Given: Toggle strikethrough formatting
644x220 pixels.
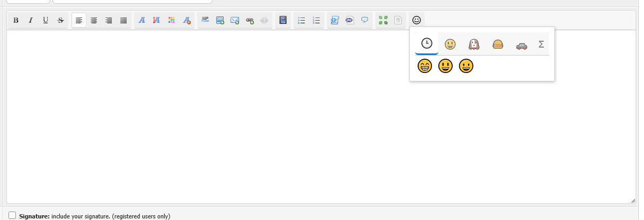Looking at the screenshot, I should click(x=60, y=21).
